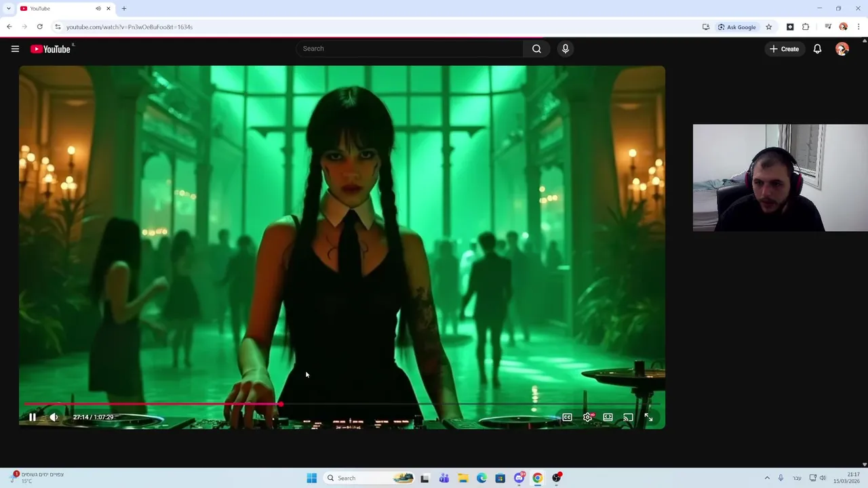Open File Explorer from taskbar

[x=463, y=478]
